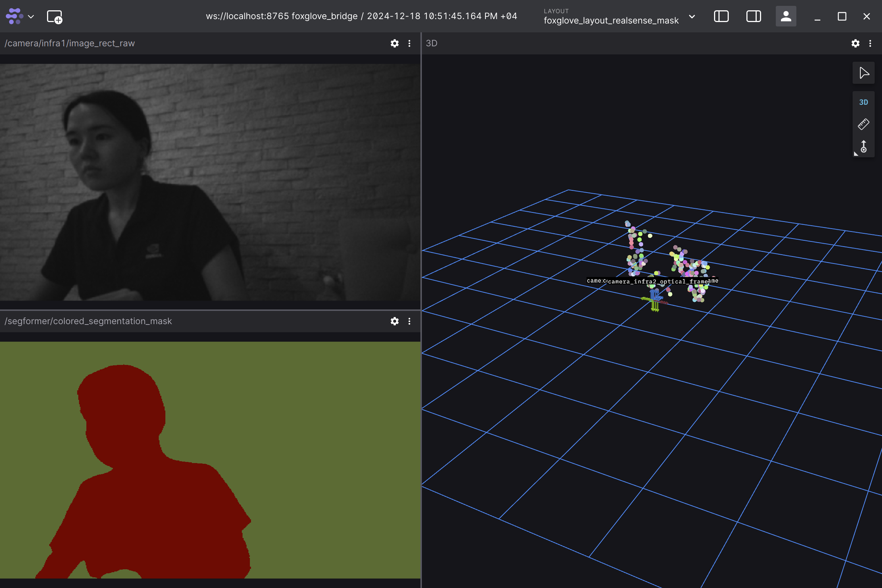Toggle the left sidebar
Image resolution: width=882 pixels, height=588 pixels.
pyautogui.click(x=721, y=17)
